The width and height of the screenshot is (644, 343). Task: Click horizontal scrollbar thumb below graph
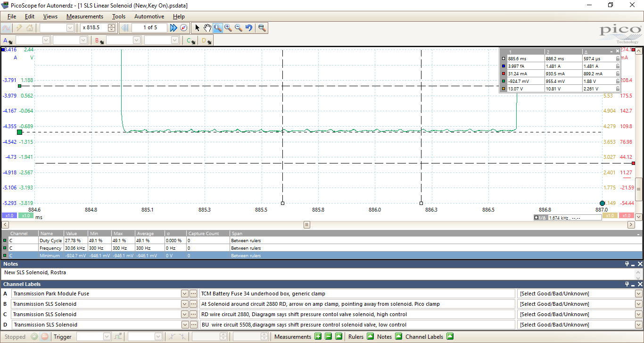coord(307,225)
